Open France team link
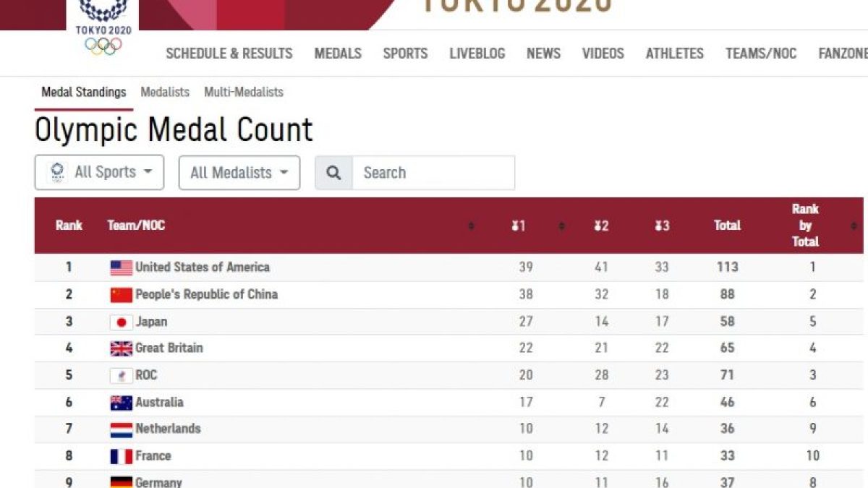868x488 pixels. 153,456
